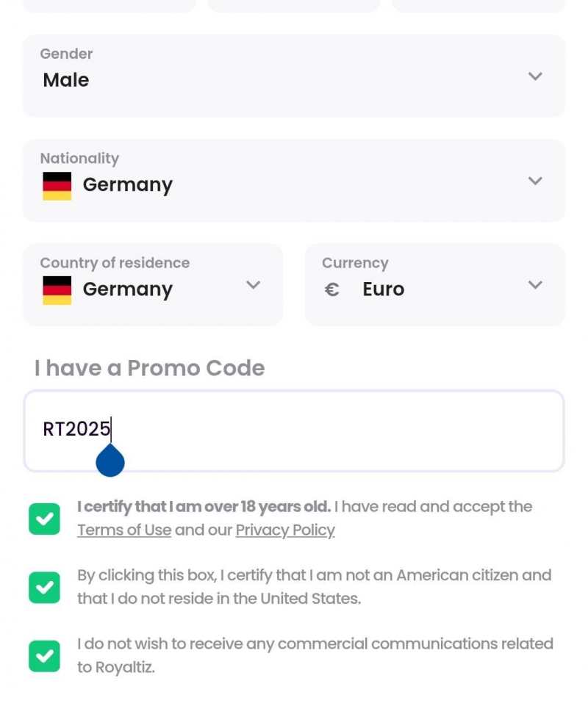Click the Euro currency value
This screenshot has height=703, width=588.
(x=383, y=289)
